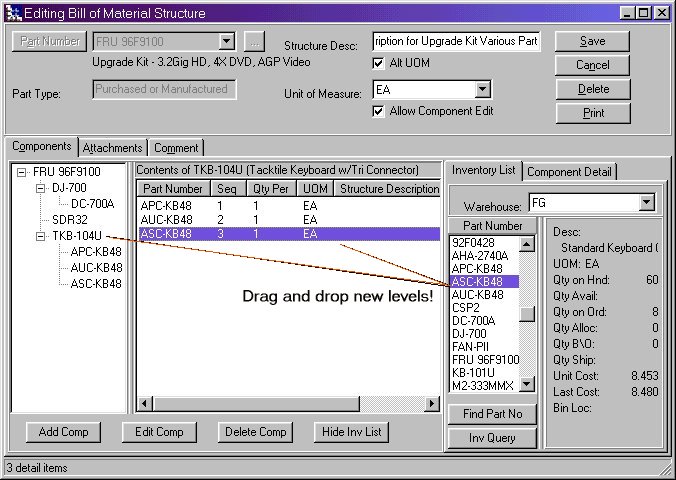Select SDR32 in the structure tree
The width and height of the screenshot is (676, 480).
(70, 220)
